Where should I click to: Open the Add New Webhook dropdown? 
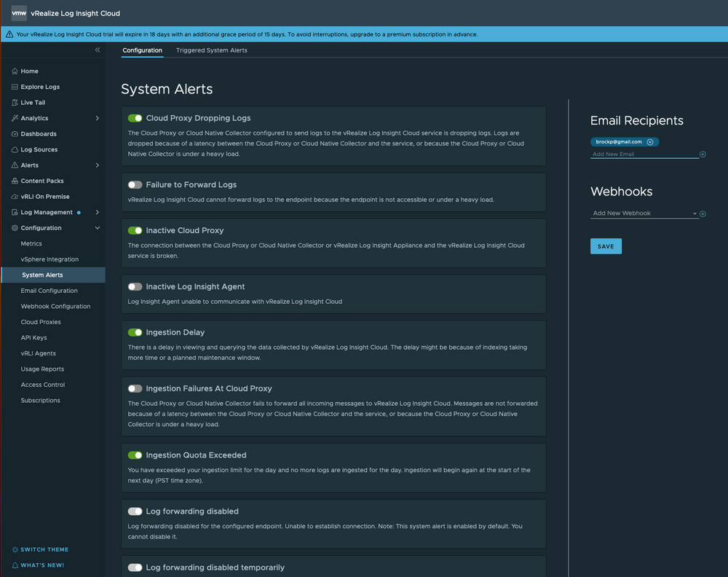pos(644,213)
